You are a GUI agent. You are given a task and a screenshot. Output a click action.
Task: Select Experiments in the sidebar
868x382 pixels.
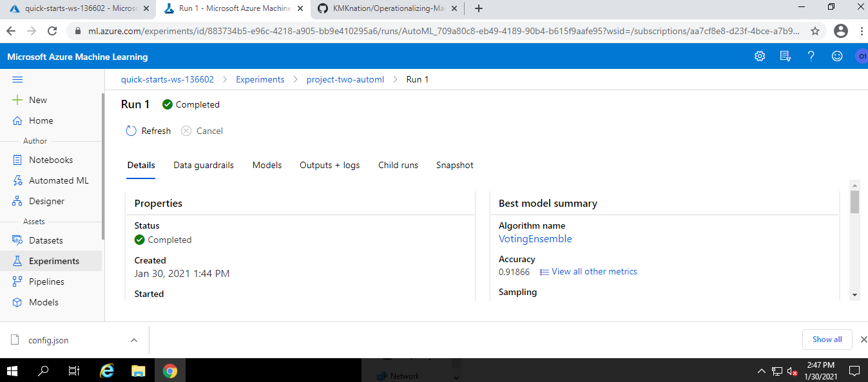[51, 261]
